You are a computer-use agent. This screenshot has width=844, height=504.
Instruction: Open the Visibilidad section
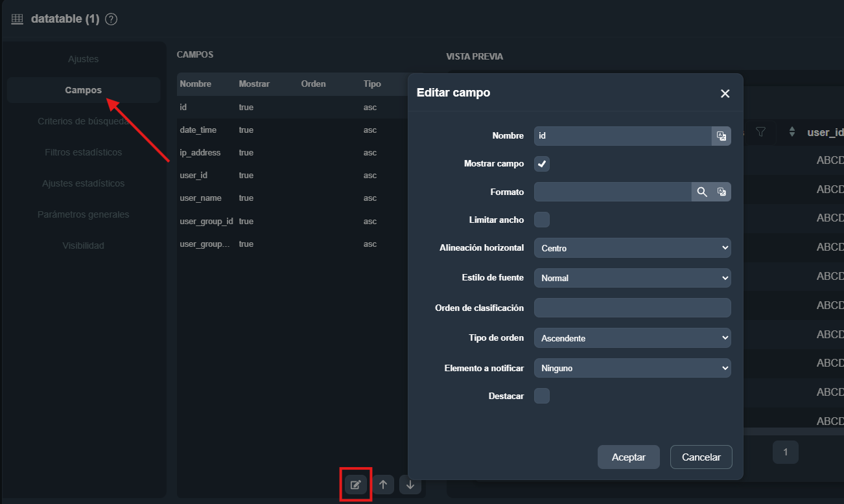[83, 246]
